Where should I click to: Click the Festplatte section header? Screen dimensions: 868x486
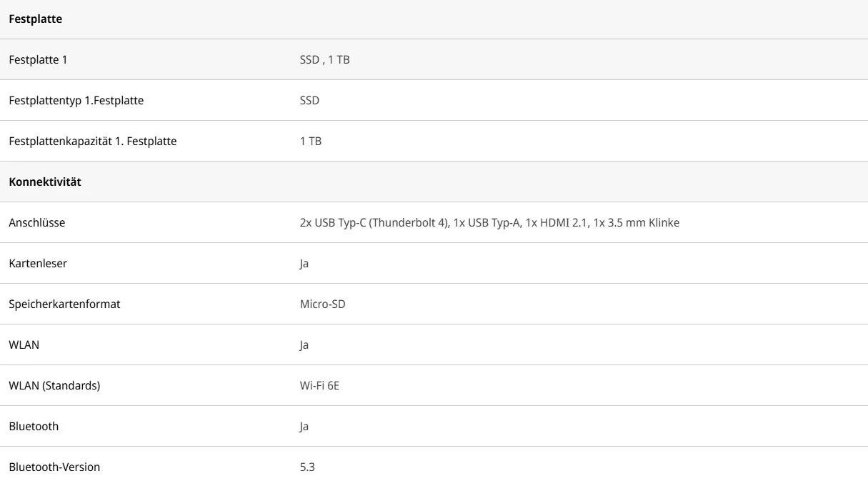click(x=36, y=19)
